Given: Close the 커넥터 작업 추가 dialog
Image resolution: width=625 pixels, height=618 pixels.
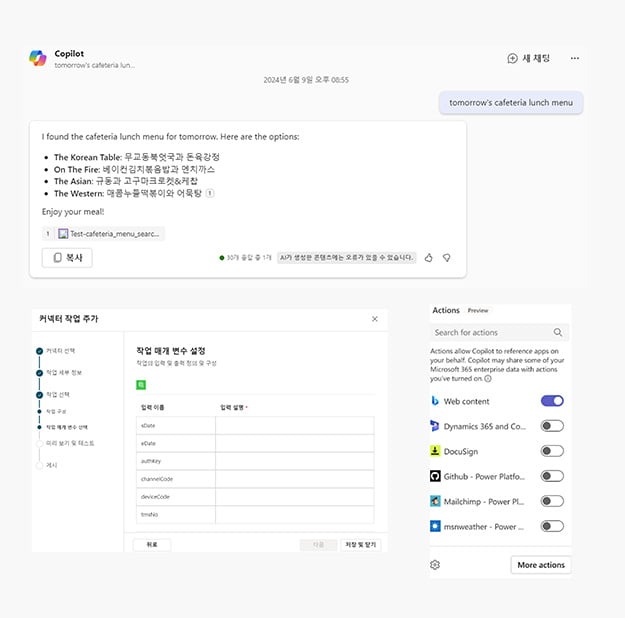Looking at the screenshot, I should pyautogui.click(x=375, y=319).
